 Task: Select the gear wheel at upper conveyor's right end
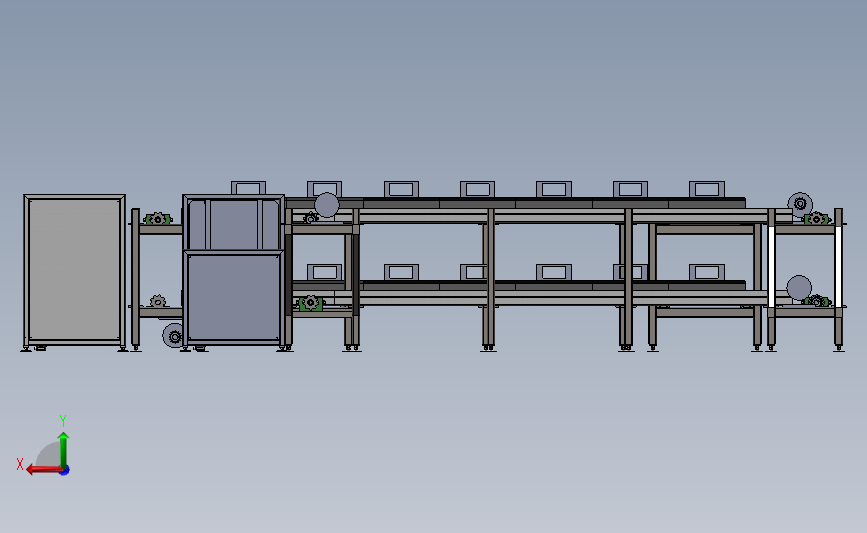(x=800, y=203)
